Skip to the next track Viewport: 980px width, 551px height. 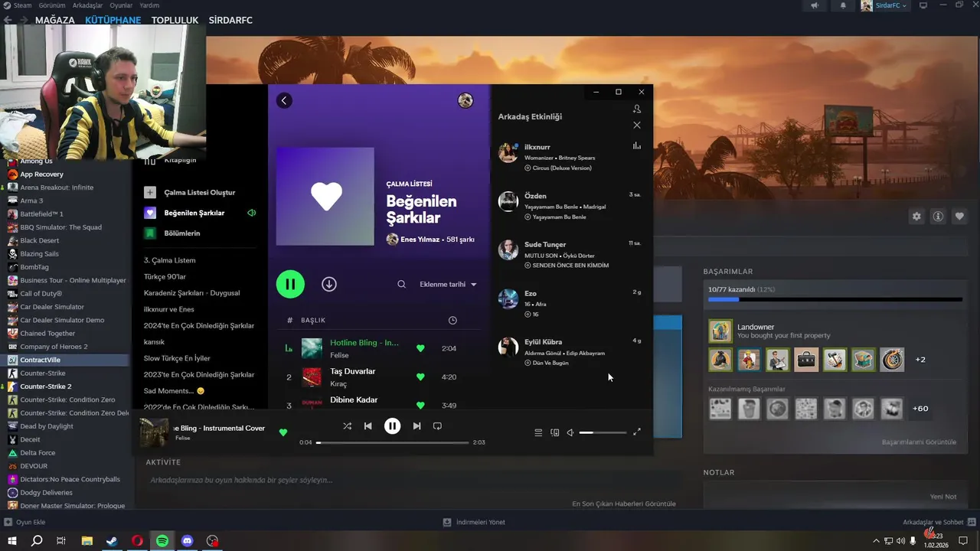click(x=416, y=426)
